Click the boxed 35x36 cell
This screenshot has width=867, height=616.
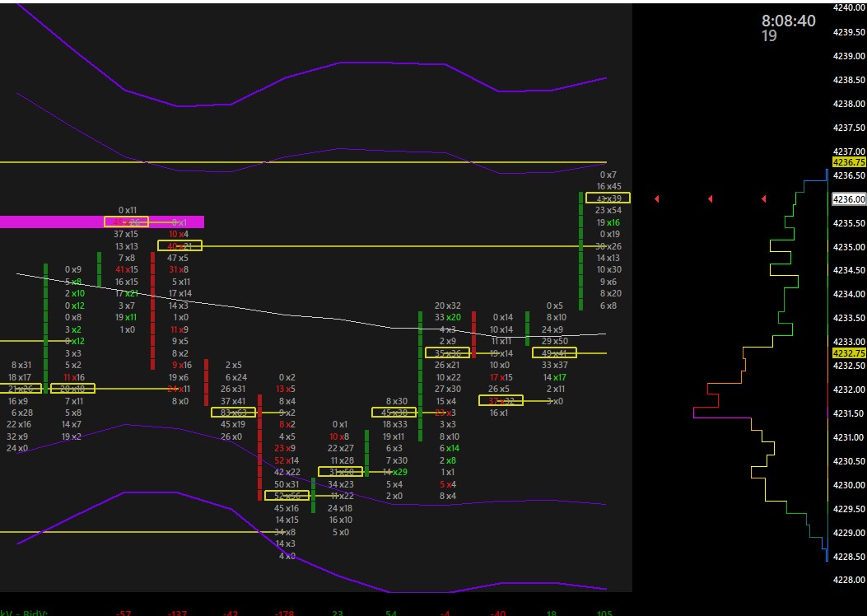[x=447, y=352]
